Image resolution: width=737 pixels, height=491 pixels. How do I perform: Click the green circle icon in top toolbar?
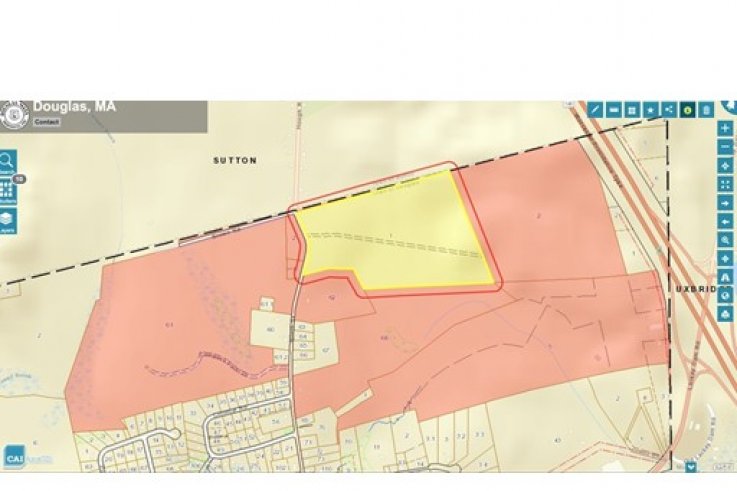pos(687,109)
